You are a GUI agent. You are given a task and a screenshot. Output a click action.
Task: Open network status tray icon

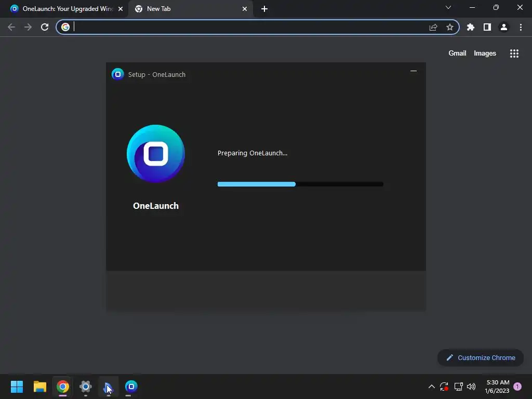(458, 387)
